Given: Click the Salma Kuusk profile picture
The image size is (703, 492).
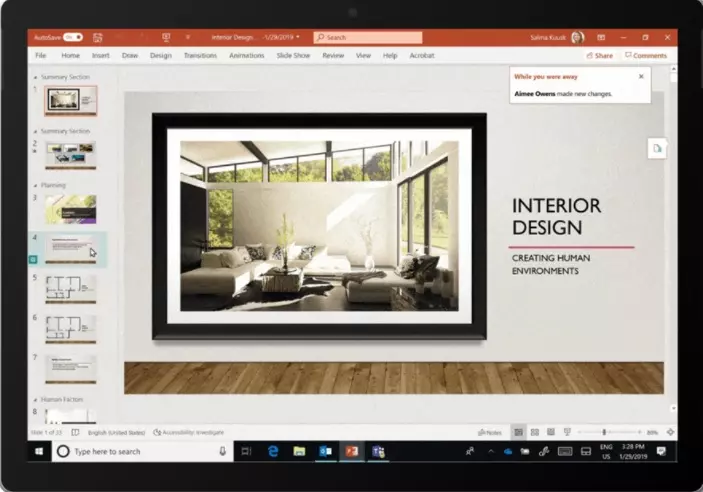Looking at the screenshot, I should tap(577, 37).
